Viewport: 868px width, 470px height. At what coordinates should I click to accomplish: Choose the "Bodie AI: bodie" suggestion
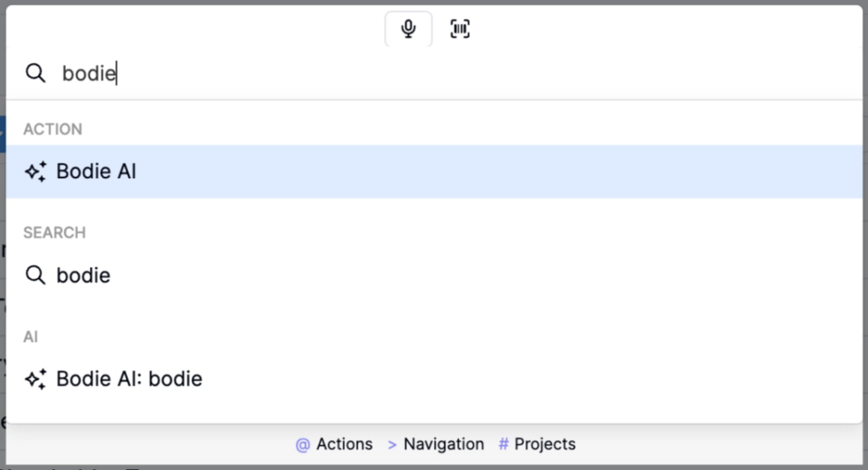pyautogui.click(x=434, y=379)
